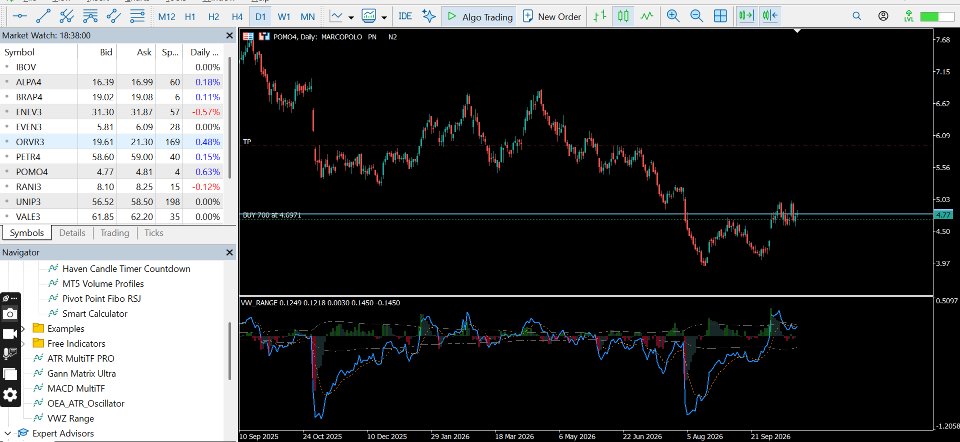Set timeframe to H4
Image resolution: width=960 pixels, height=442 pixels.
coord(237,17)
